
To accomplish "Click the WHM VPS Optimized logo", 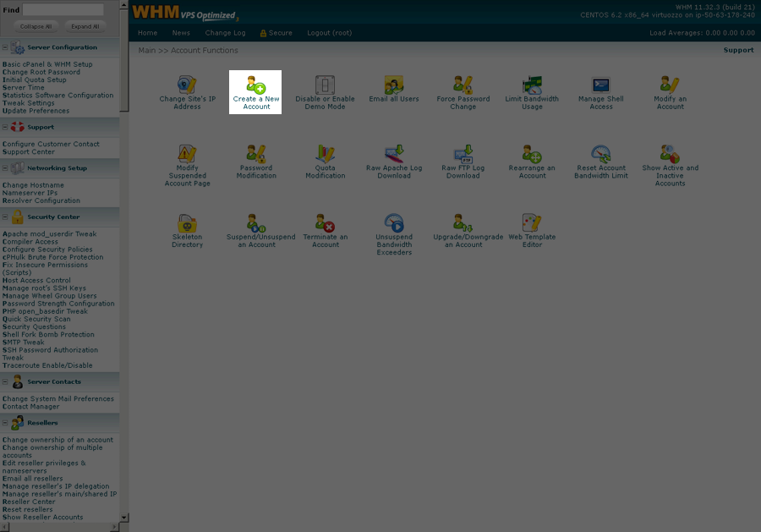I will point(185,12).
